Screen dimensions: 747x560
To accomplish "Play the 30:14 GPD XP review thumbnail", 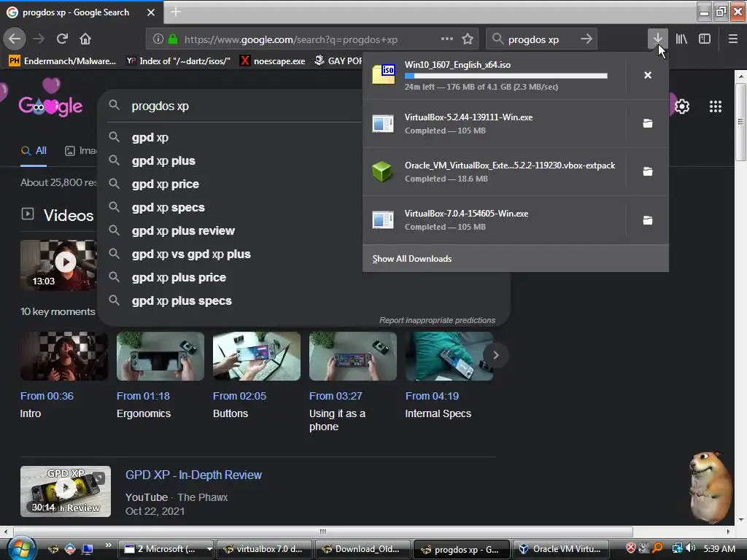I will click(x=66, y=491).
